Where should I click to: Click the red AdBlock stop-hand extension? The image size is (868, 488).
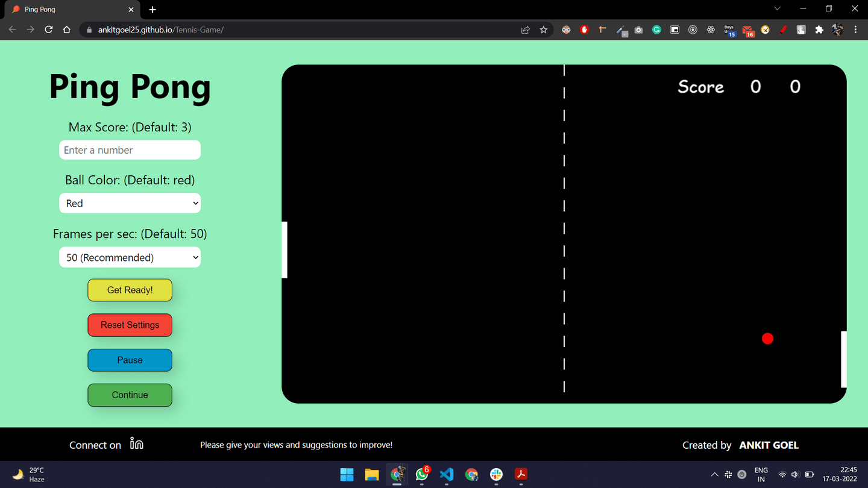coord(584,30)
